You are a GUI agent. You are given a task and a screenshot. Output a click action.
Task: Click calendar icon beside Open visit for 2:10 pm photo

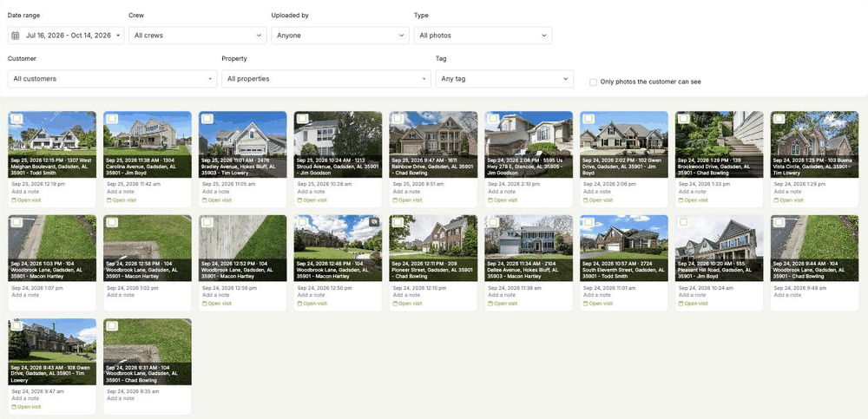click(x=490, y=200)
